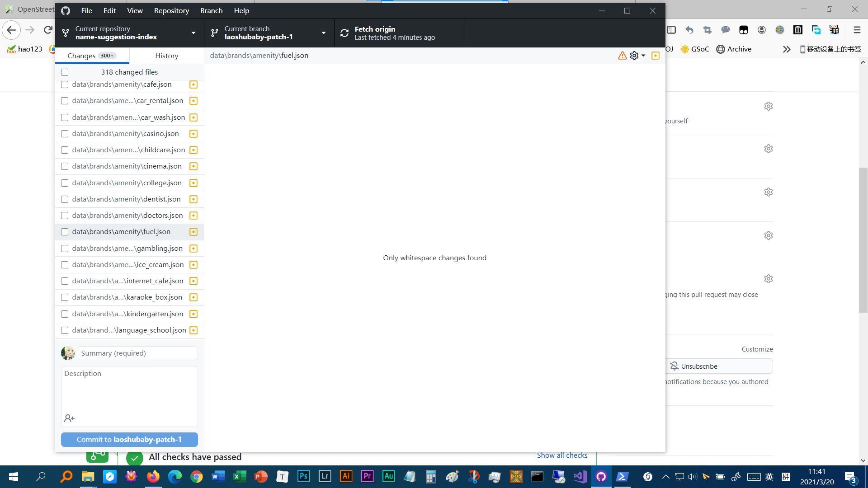Click the GitHub logo in the title bar
The image size is (868, 488).
pyautogui.click(x=65, y=10)
